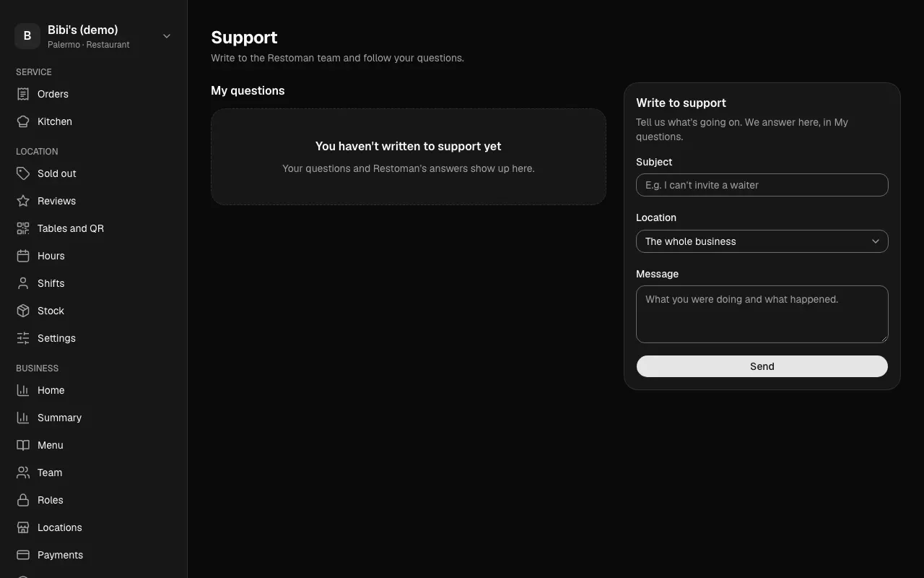Open Stock from the sidebar
The width and height of the screenshot is (924, 578).
coord(94,311)
